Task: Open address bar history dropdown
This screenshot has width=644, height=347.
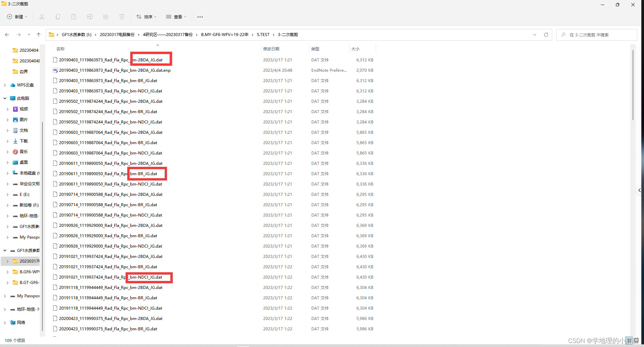Action: 535,35
